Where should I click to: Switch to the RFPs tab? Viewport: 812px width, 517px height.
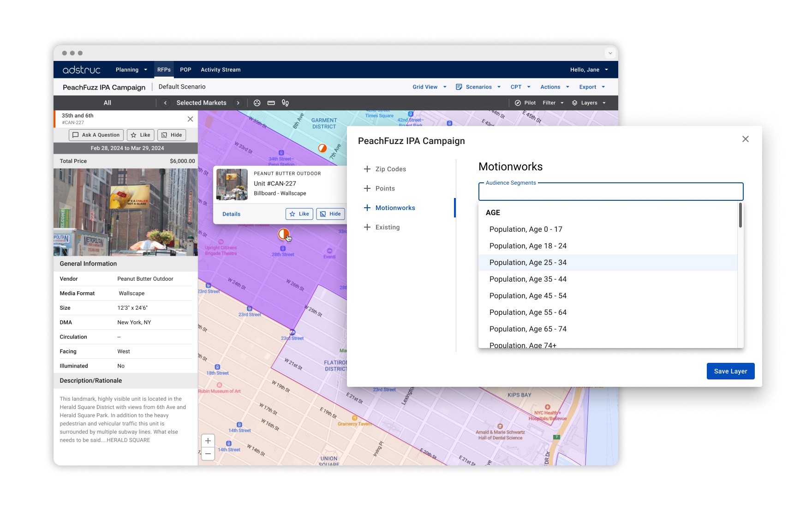click(x=164, y=70)
